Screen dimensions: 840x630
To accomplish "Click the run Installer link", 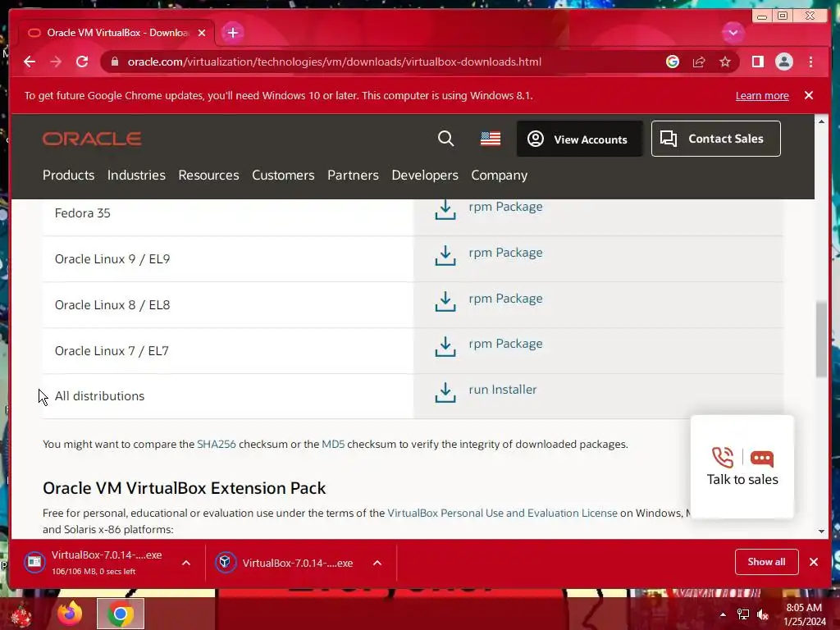I will coord(503,390).
